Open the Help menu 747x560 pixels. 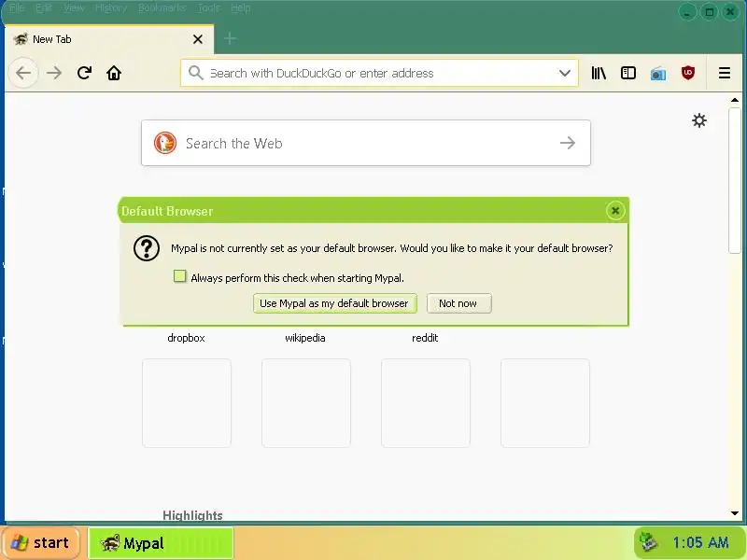pyautogui.click(x=241, y=8)
